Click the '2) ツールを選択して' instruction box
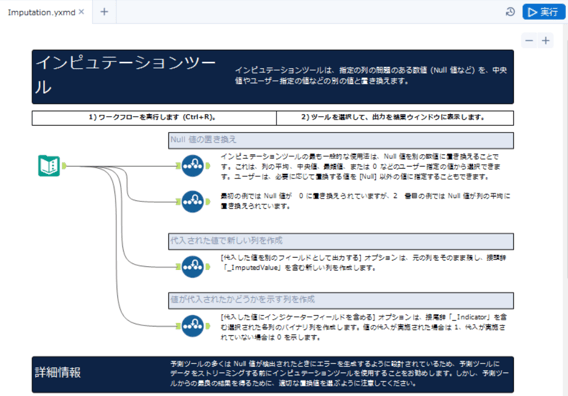Viewport: 568px width, 396px height. (395, 118)
